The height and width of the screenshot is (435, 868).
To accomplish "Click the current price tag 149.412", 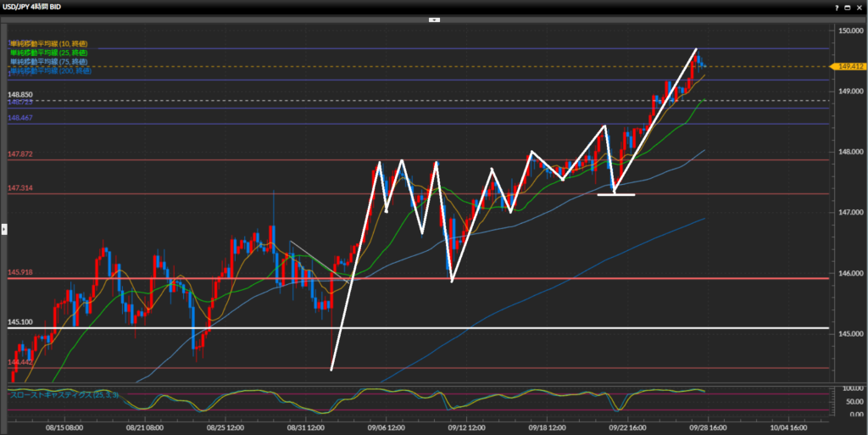I will [x=849, y=66].
